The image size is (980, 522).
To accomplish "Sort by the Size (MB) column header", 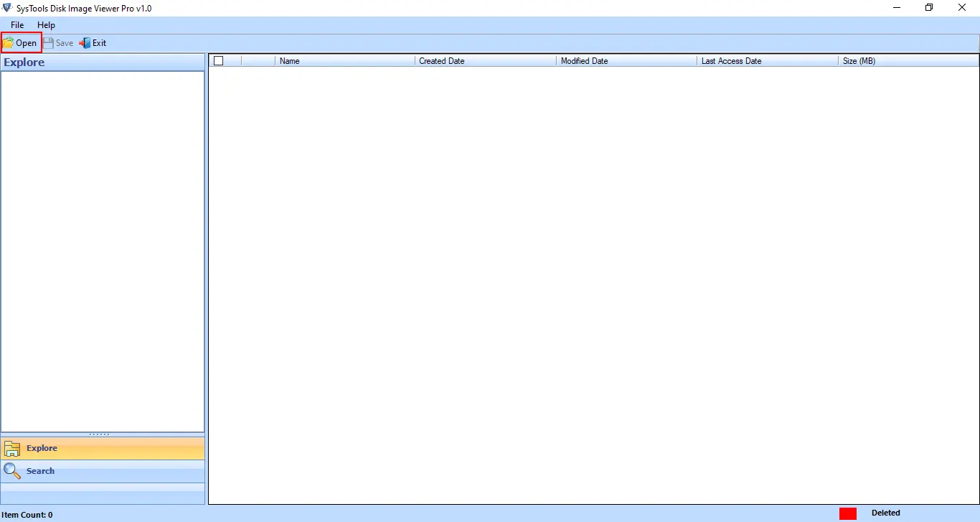I will 908,61.
